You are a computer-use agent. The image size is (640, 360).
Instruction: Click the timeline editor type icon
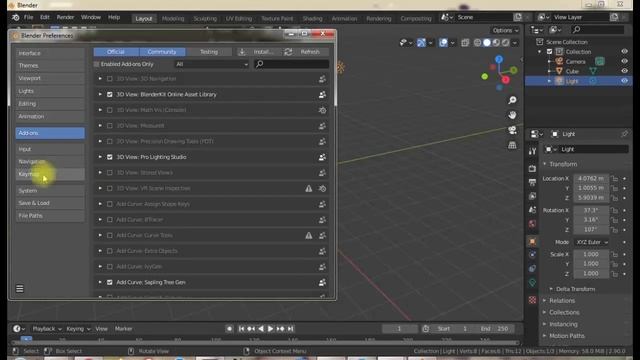[x=18, y=329]
